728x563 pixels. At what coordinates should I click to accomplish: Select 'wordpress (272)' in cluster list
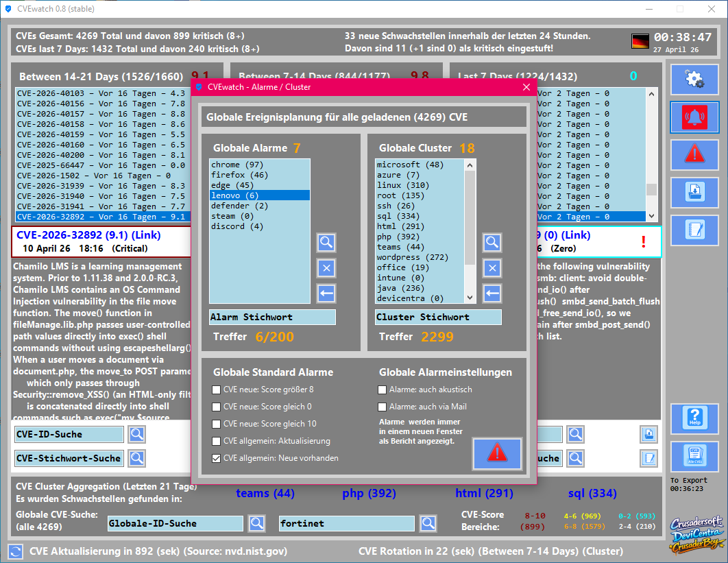(420, 257)
